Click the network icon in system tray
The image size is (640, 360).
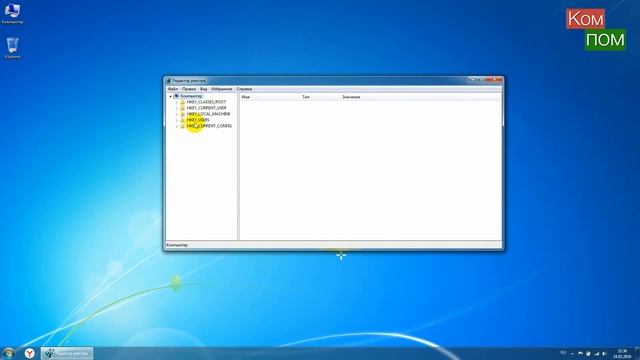pyautogui.click(x=596, y=353)
